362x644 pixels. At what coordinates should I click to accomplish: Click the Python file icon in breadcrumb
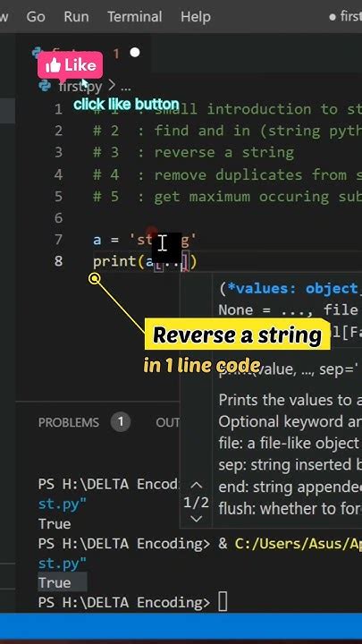(44, 86)
